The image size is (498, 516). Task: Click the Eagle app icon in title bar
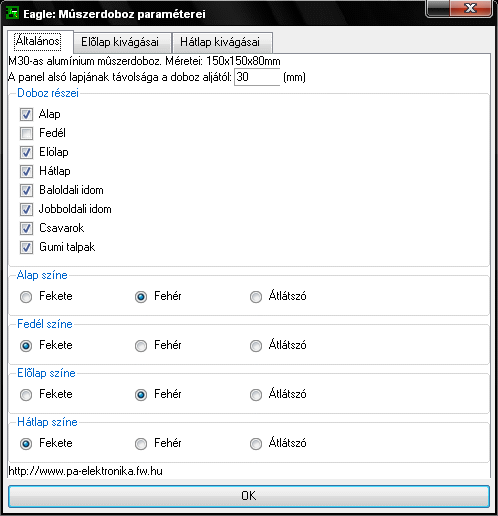(13, 13)
